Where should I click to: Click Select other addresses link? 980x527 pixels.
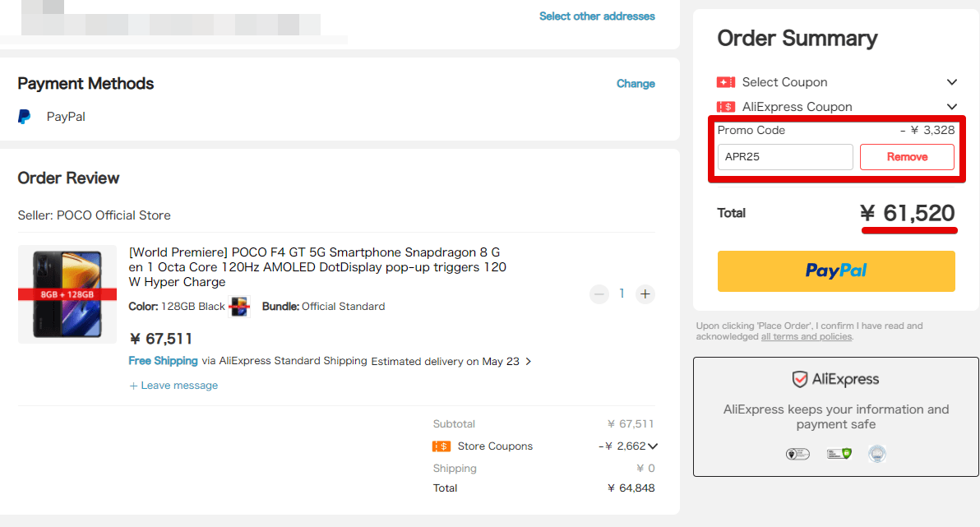point(597,16)
